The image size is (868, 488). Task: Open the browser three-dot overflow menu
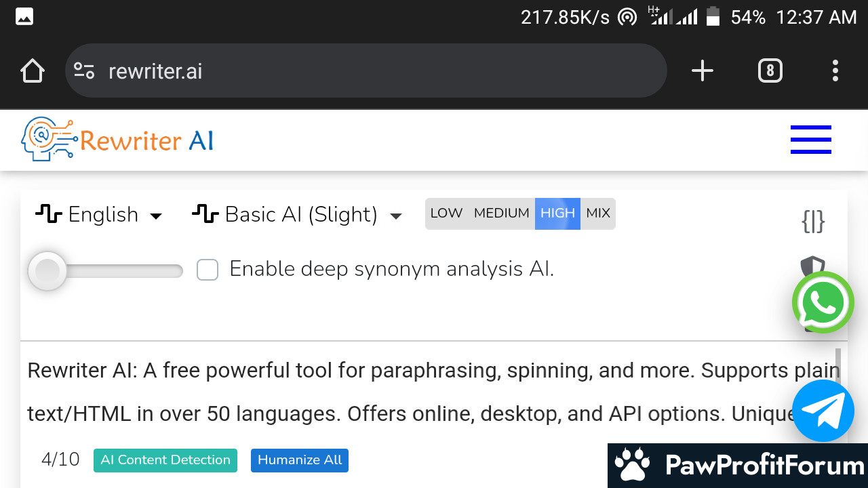835,70
